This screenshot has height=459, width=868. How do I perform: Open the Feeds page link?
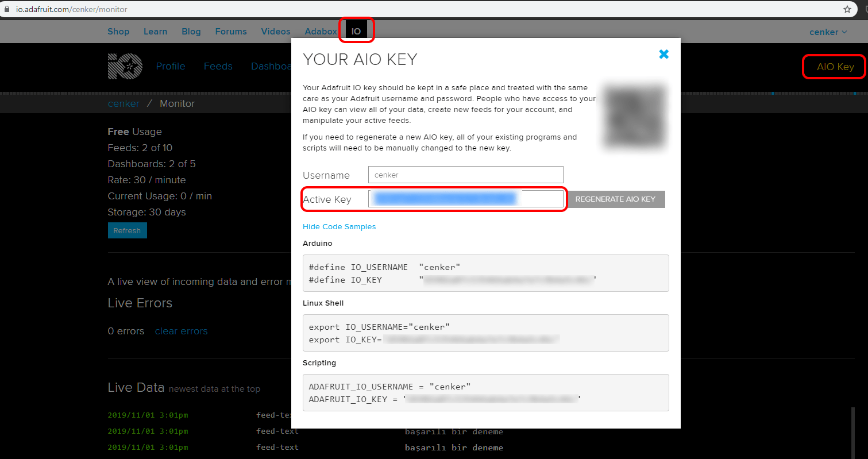pyautogui.click(x=218, y=66)
